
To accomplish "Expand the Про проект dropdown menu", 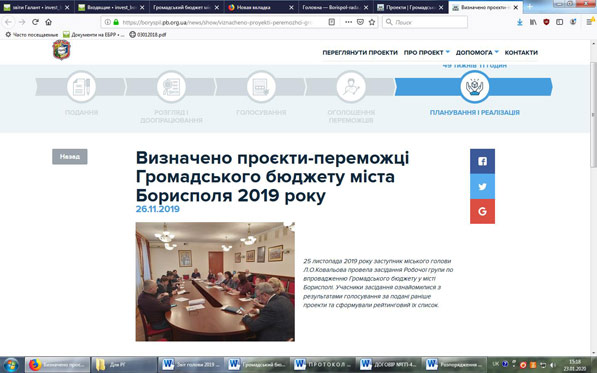I will pos(426,53).
